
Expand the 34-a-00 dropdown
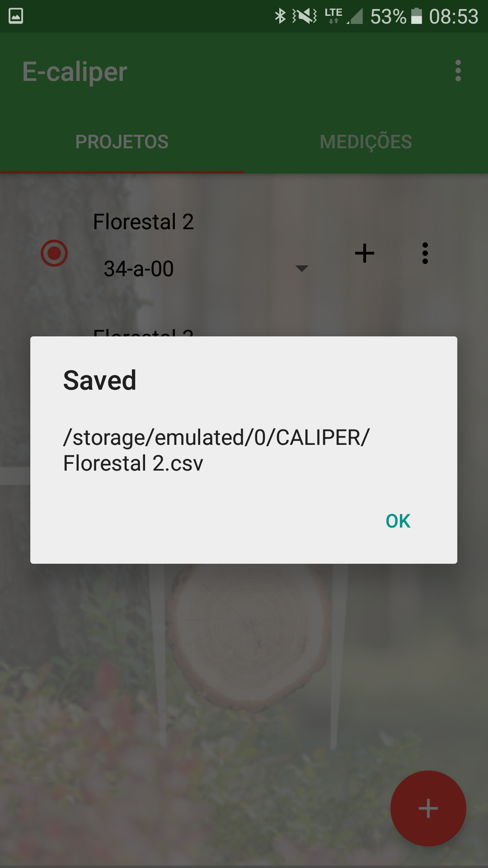301,269
